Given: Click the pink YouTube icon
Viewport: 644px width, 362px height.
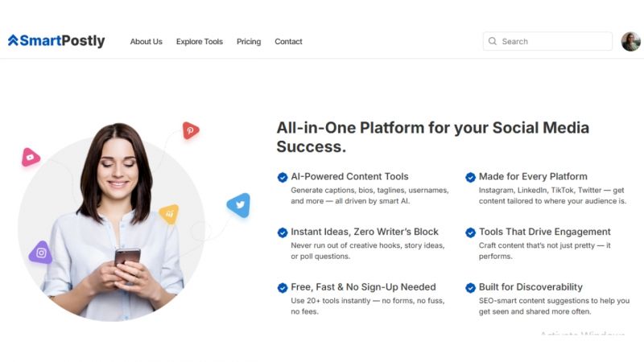Looking at the screenshot, I should coord(31,158).
